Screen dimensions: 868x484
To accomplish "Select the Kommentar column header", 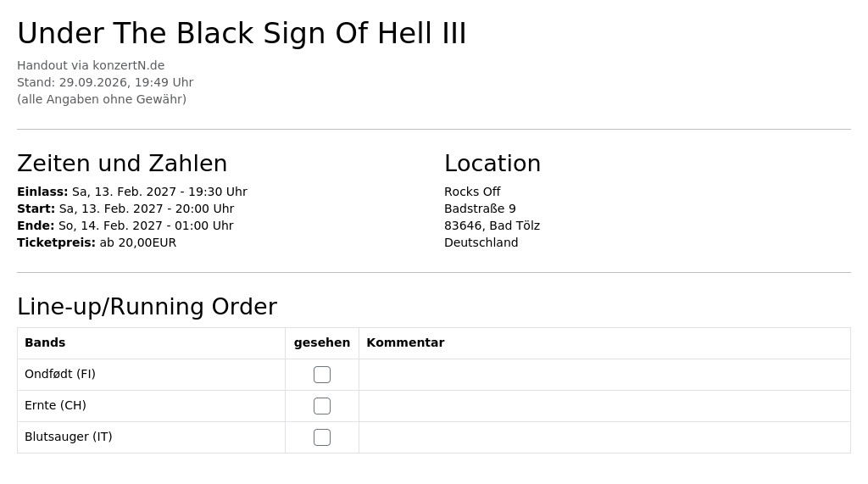I will pos(405,342).
